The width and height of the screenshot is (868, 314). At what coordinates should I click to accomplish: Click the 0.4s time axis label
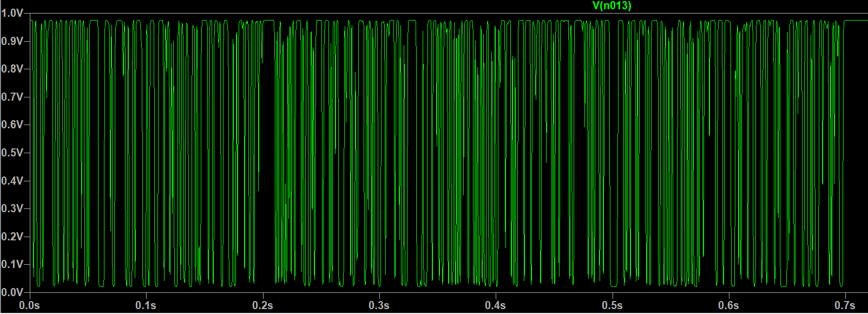pyautogui.click(x=496, y=306)
